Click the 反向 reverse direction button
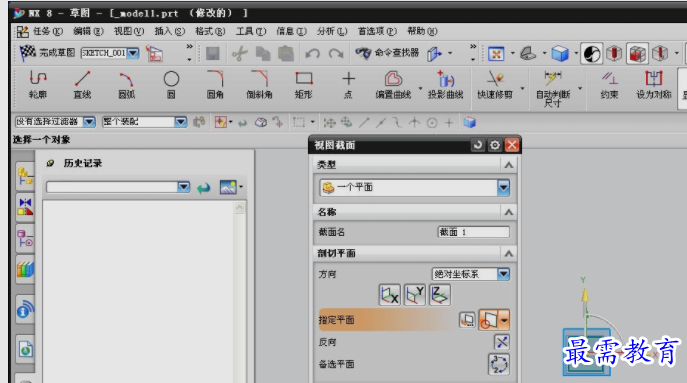 click(x=502, y=342)
